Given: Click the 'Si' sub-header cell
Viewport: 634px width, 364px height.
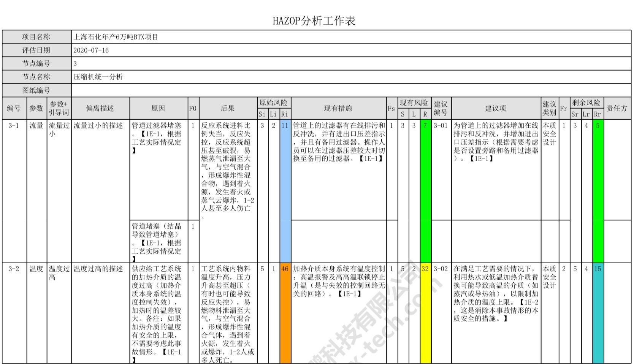Looking at the screenshot, I should pyautogui.click(x=262, y=114).
